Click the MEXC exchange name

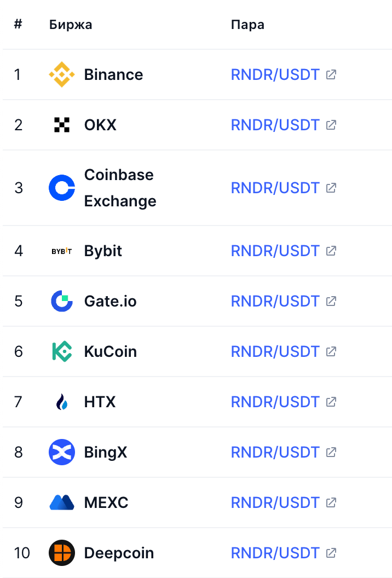point(106,502)
